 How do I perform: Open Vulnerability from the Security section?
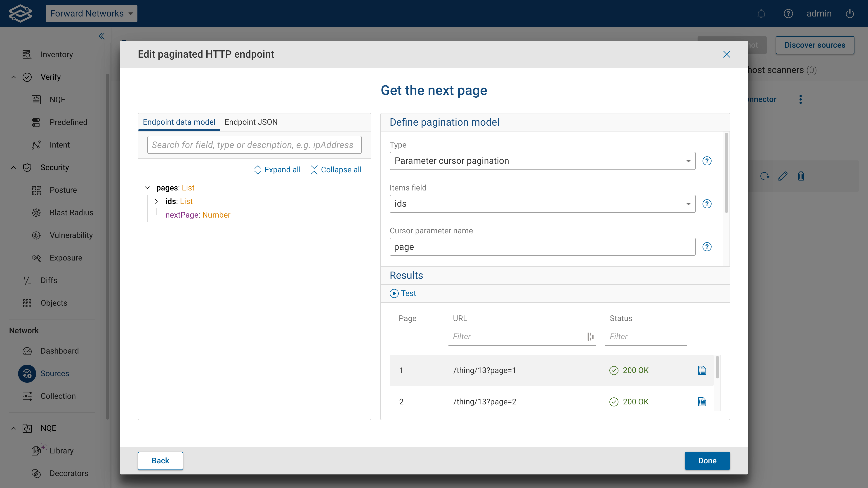click(71, 235)
